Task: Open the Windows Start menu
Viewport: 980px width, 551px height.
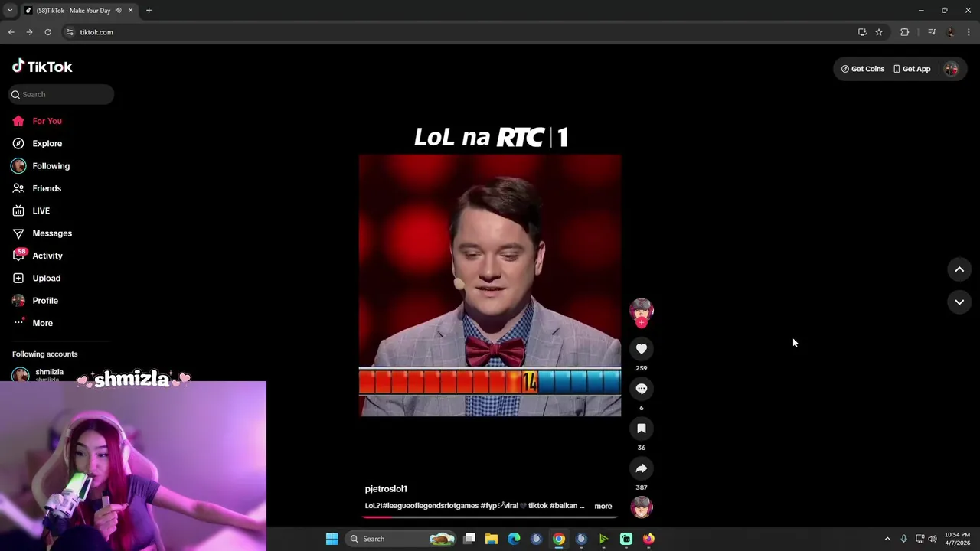Action: coord(332,539)
